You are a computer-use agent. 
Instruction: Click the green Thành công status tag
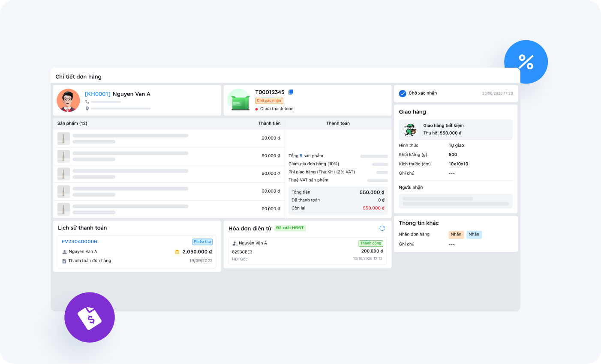pos(370,243)
